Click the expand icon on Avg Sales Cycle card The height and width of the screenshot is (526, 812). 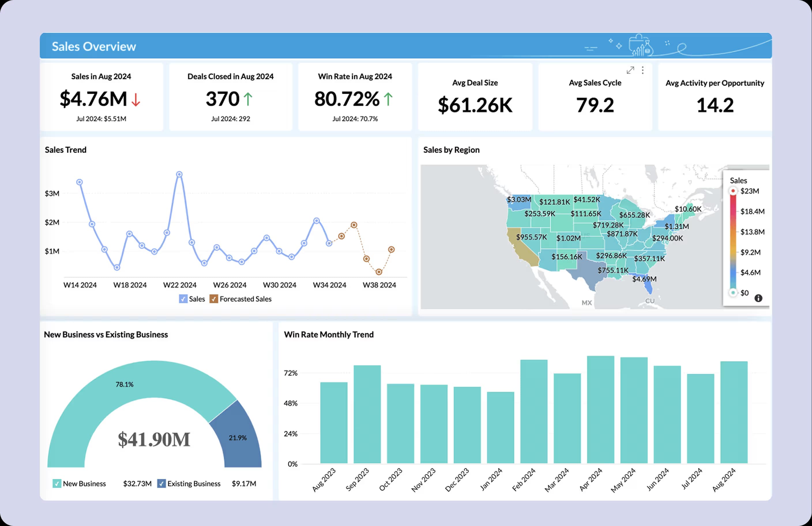click(x=630, y=70)
